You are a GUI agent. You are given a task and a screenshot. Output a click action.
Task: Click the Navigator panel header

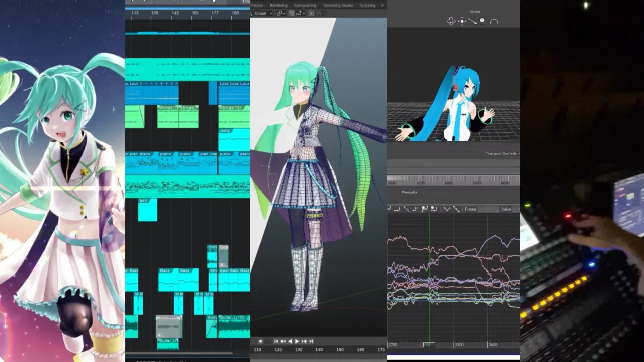click(x=410, y=192)
